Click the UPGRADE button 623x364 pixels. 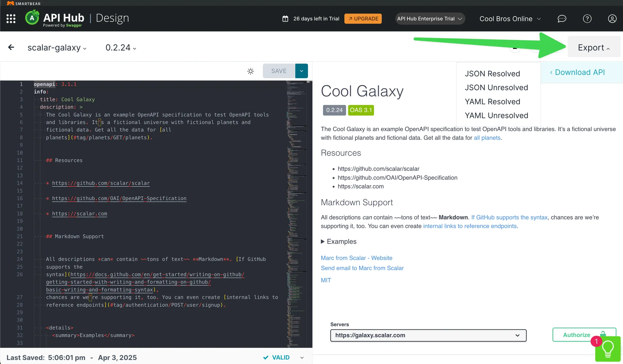pyautogui.click(x=363, y=19)
